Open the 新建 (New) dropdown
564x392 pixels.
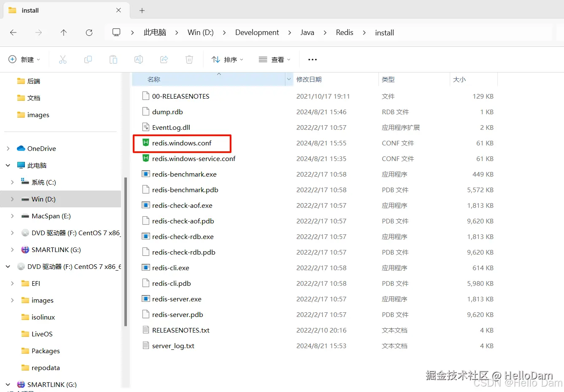[x=24, y=59]
